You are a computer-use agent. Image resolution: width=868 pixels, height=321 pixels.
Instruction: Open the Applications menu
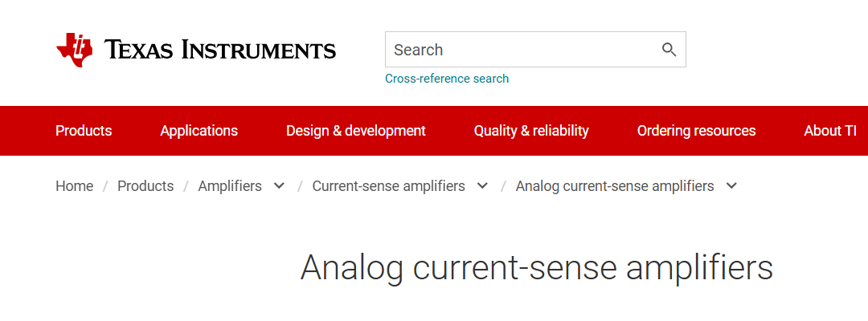click(199, 131)
